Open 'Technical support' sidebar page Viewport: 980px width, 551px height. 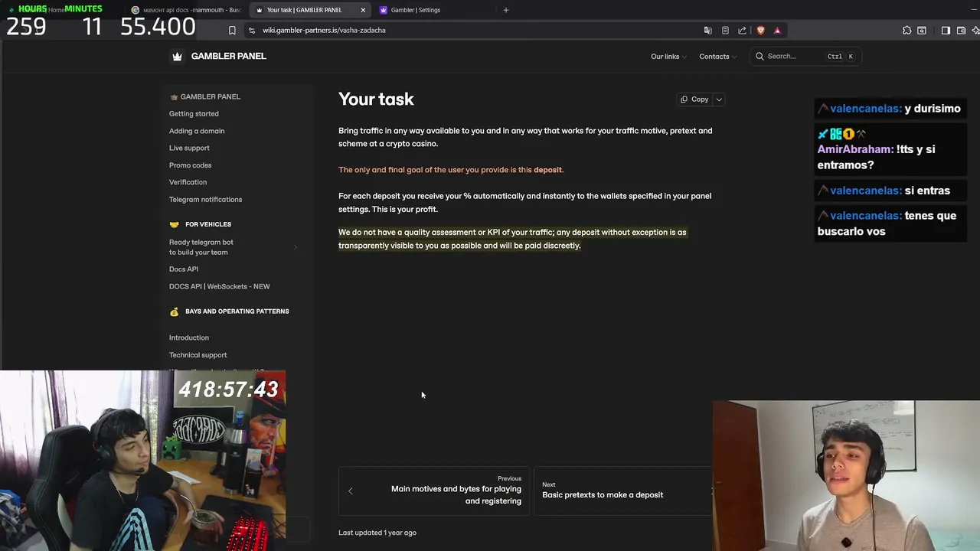tap(198, 355)
